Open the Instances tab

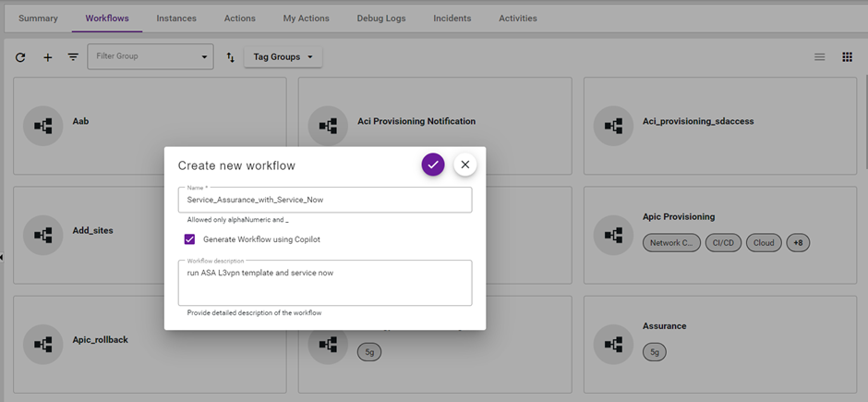click(x=176, y=18)
